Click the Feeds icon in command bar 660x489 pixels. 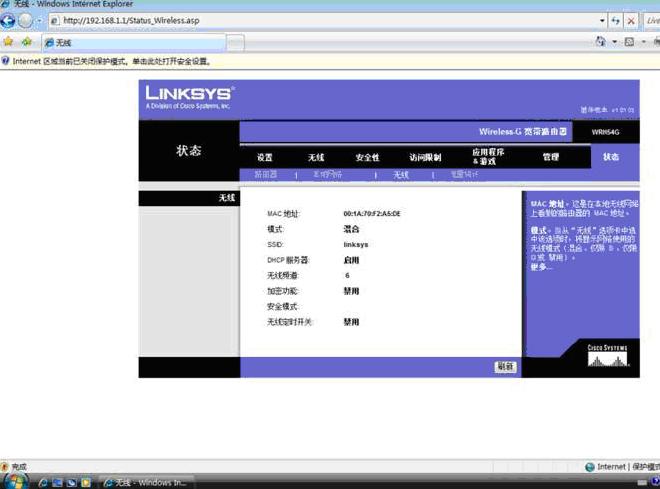click(629, 42)
